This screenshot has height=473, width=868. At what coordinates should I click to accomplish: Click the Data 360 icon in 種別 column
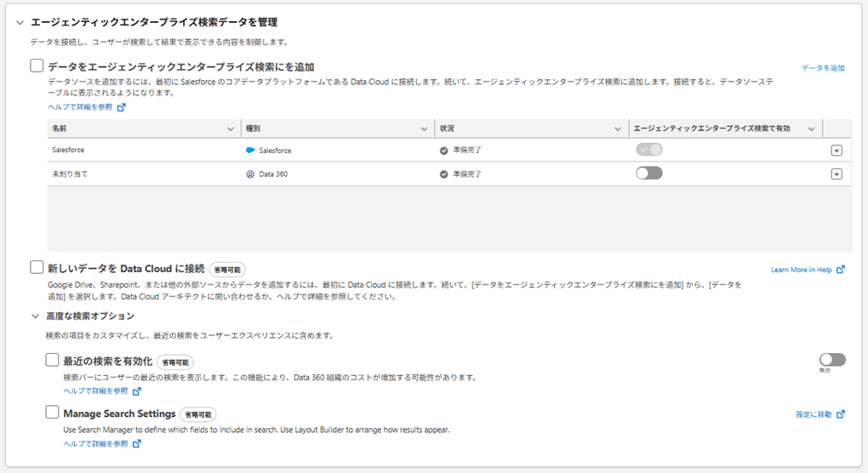click(250, 174)
